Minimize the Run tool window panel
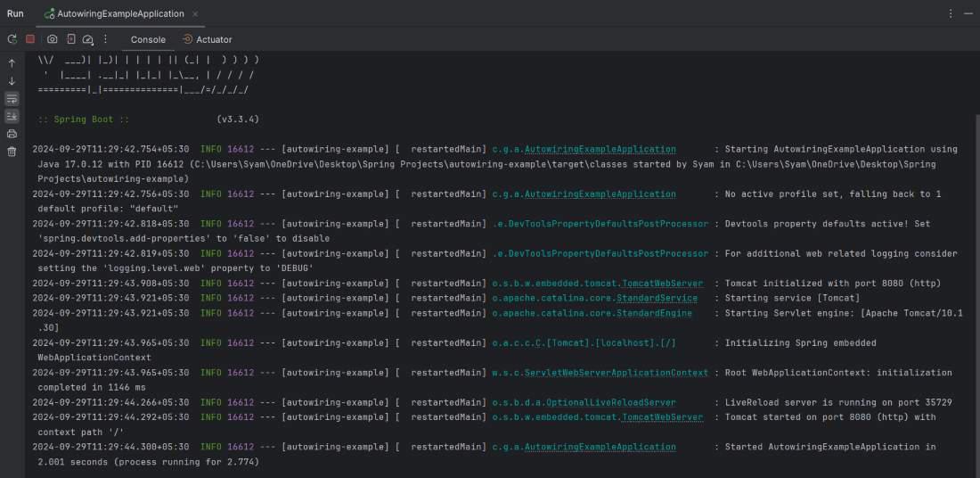Image resolution: width=980 pixels, height=478 pixels. coord(968,13)
